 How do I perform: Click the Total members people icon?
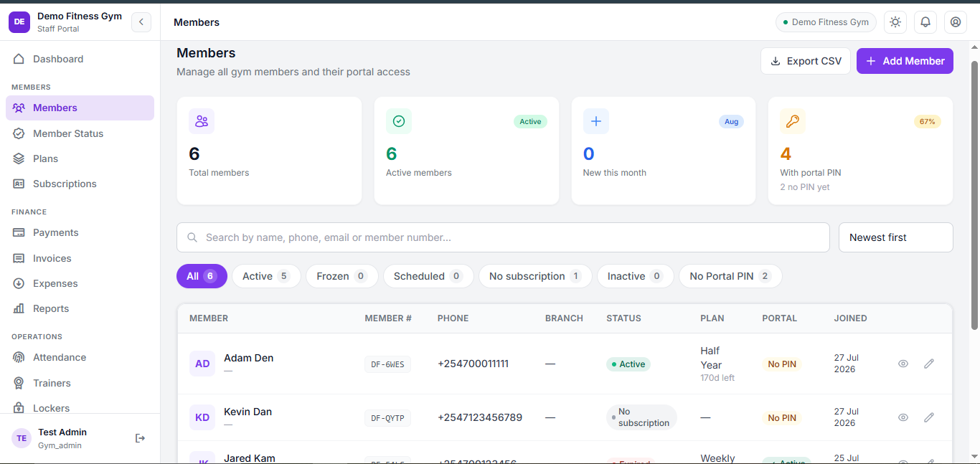point(202,121)
